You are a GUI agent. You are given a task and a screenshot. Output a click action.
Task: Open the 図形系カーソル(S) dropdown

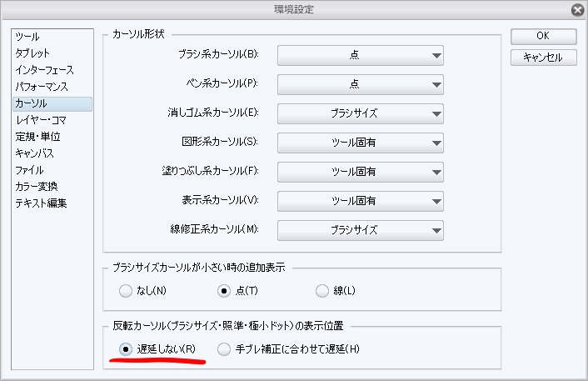pos(361,143)
